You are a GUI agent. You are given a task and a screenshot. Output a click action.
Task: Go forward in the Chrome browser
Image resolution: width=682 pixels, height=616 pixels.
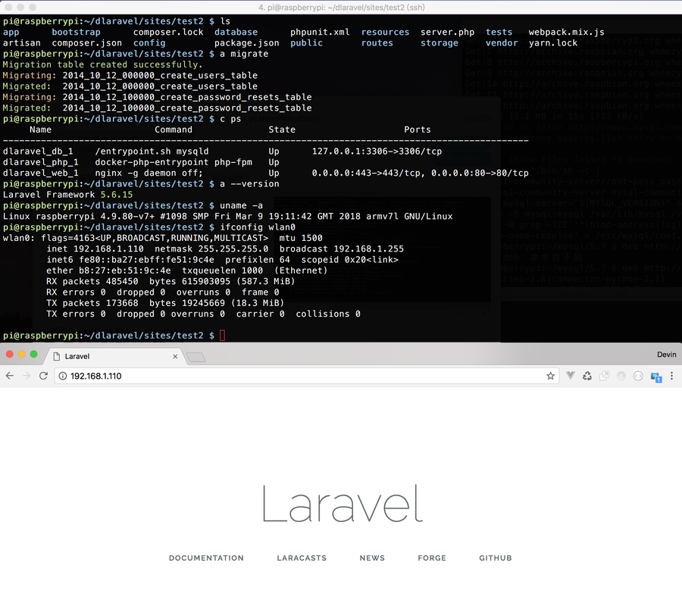27,376
